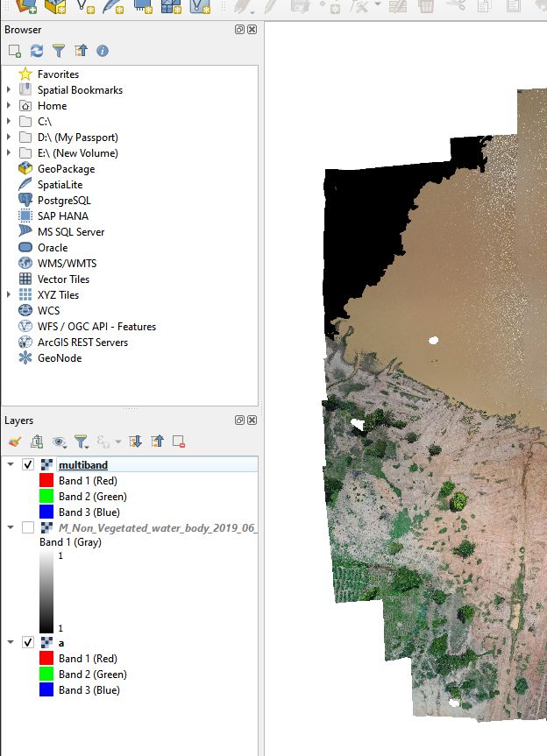Collapse the M_Non_Vegetated_water_body layer legend
Screen dimensions: 547x756
(11, 527)
